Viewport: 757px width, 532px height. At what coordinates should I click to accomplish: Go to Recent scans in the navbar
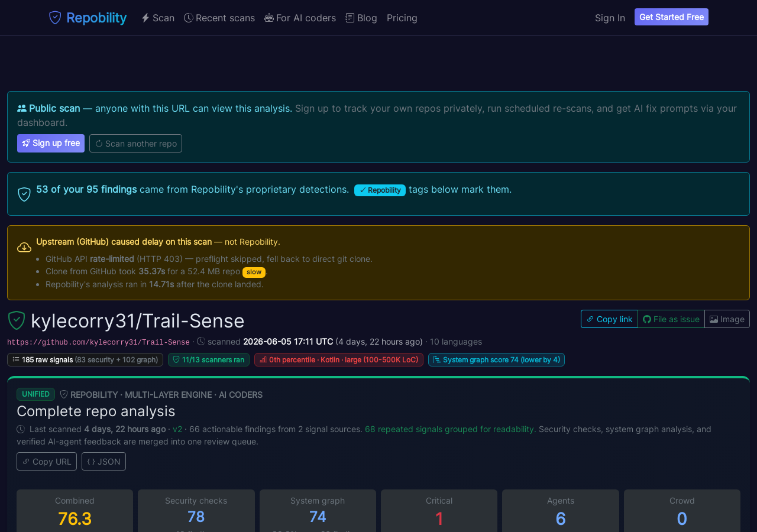[x=219, y=18]
